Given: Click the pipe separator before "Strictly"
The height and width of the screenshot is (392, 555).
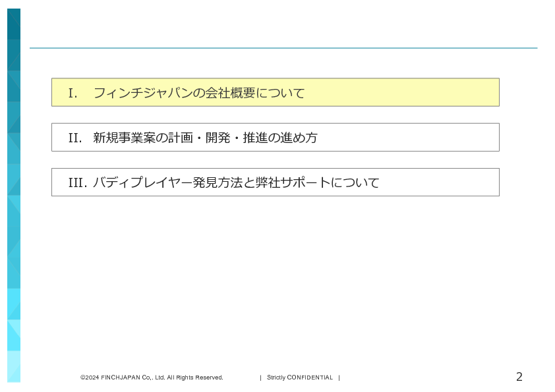Looking at the screenshot, I should pyautogui.click(x=260, y=378).
